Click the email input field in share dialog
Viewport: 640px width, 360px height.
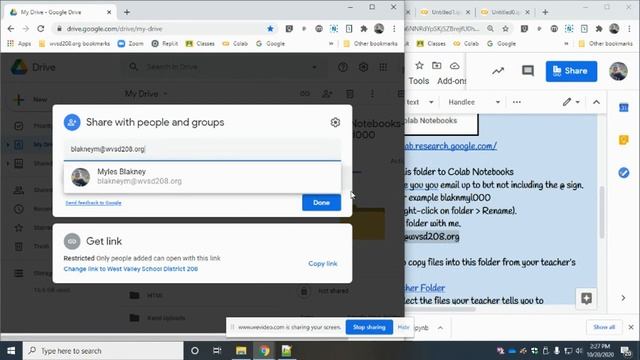click(202, 149)
